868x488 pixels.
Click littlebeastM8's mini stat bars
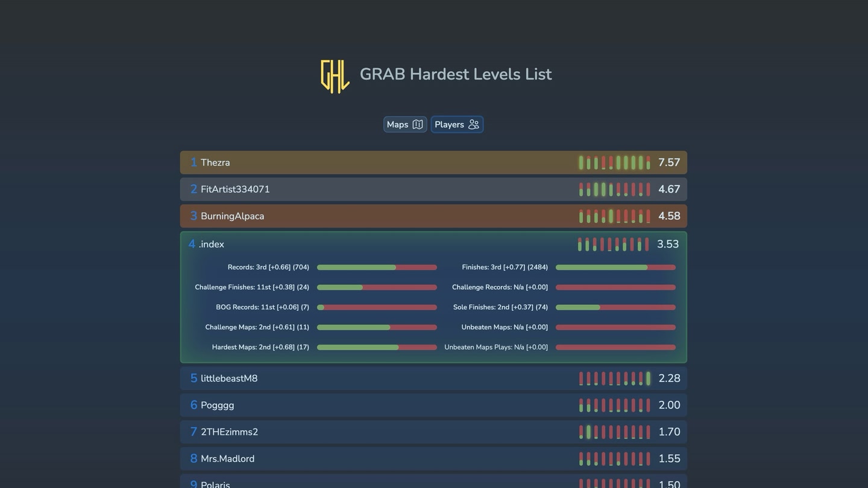pos(614,378)
